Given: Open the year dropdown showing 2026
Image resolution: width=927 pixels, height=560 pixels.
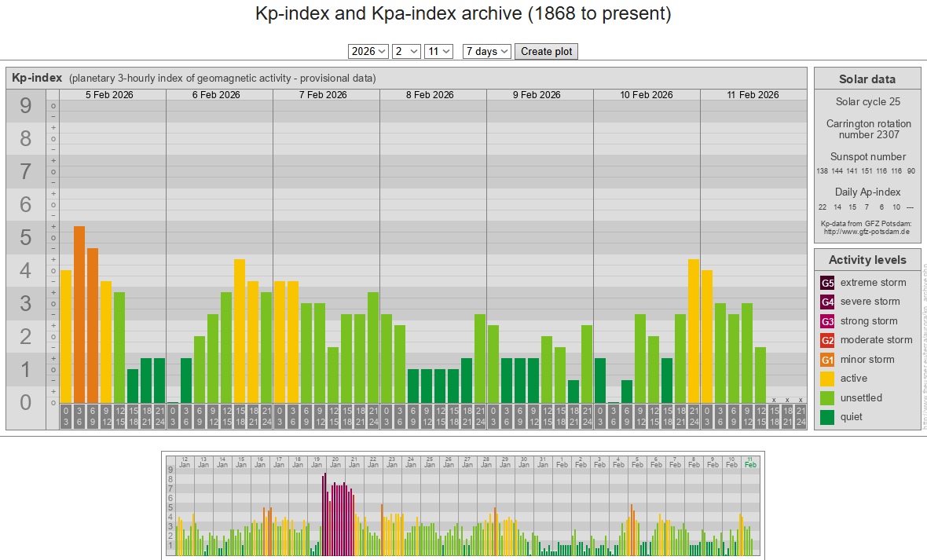Looking at the screenshot, I should click(x=368, y=51).
